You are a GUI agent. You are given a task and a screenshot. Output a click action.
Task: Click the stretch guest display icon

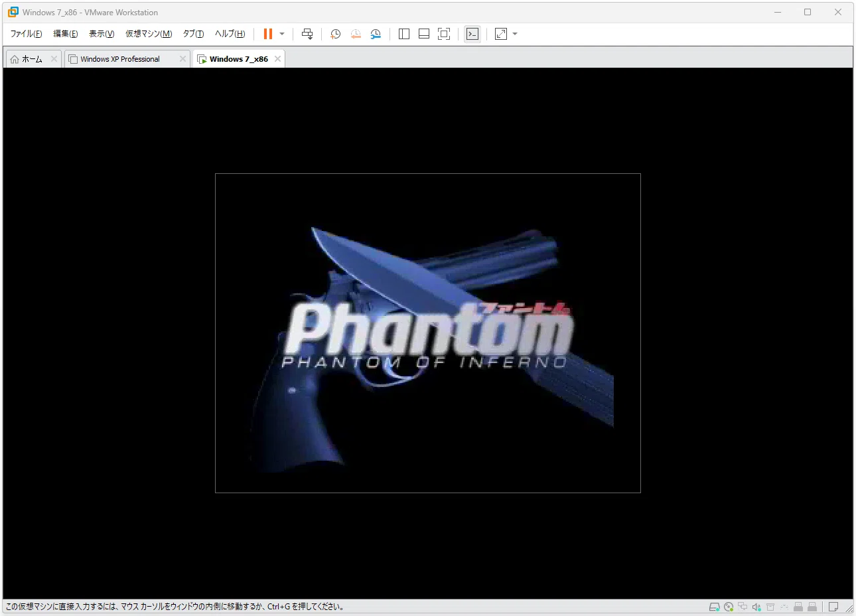pos(501,34)
